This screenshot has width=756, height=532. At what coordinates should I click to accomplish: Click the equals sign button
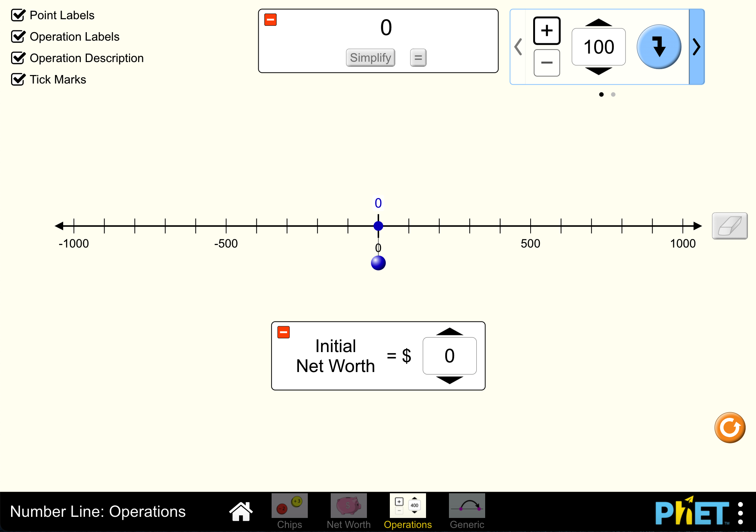pyautogui.click(x=418, y=58)
